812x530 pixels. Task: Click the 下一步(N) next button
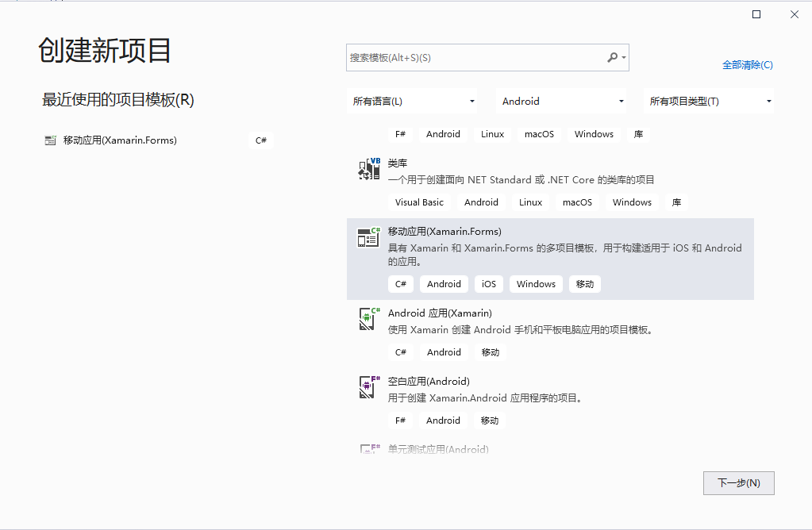(x=738, y=483)
